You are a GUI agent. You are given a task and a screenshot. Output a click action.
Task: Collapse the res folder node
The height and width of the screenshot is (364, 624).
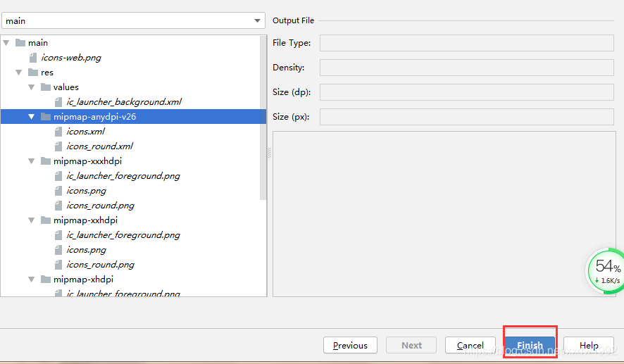[19, 73]
